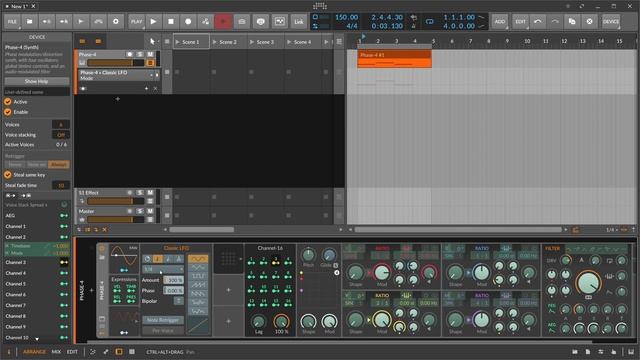640x360 pixels.
Task: Click the user-defined name field
Action: 37,92
